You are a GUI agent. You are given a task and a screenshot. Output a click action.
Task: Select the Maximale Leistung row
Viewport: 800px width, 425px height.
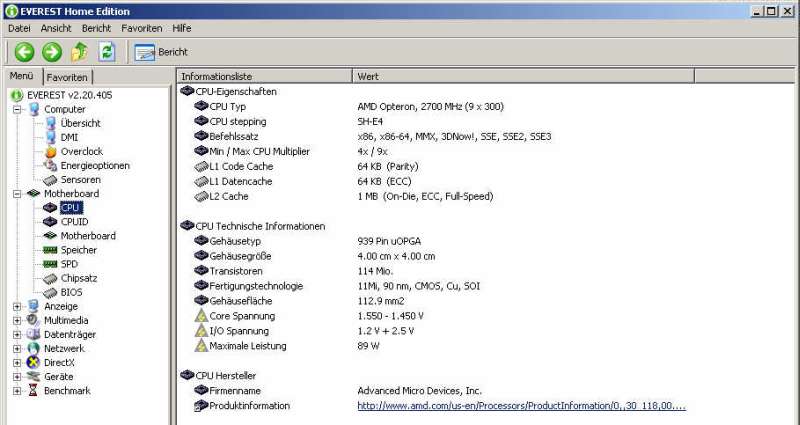(x=287, y=346)
